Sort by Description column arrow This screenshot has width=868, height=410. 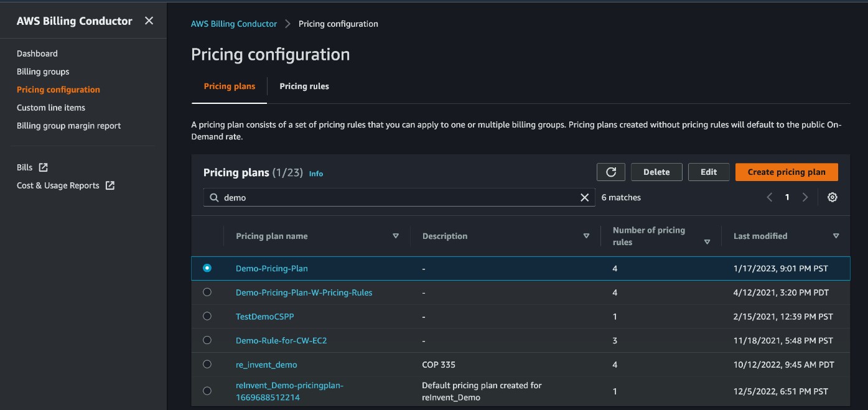(x=586, y=236)
